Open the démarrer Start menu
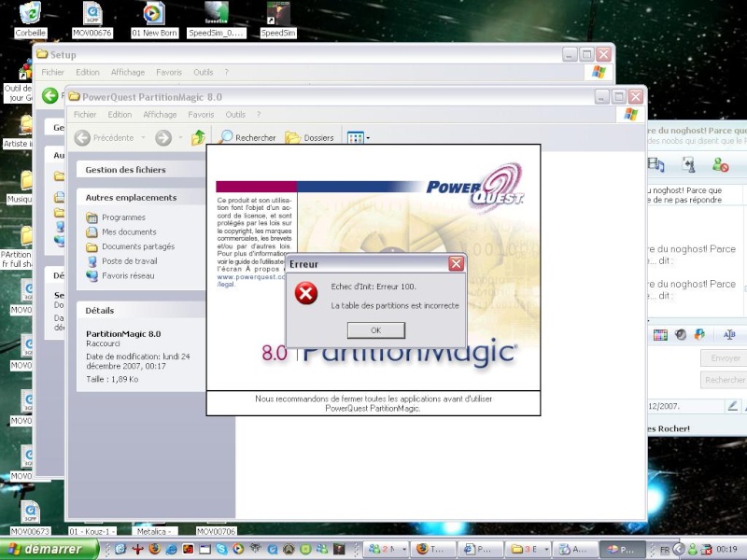The image size is (747, 560). point(49,549)
